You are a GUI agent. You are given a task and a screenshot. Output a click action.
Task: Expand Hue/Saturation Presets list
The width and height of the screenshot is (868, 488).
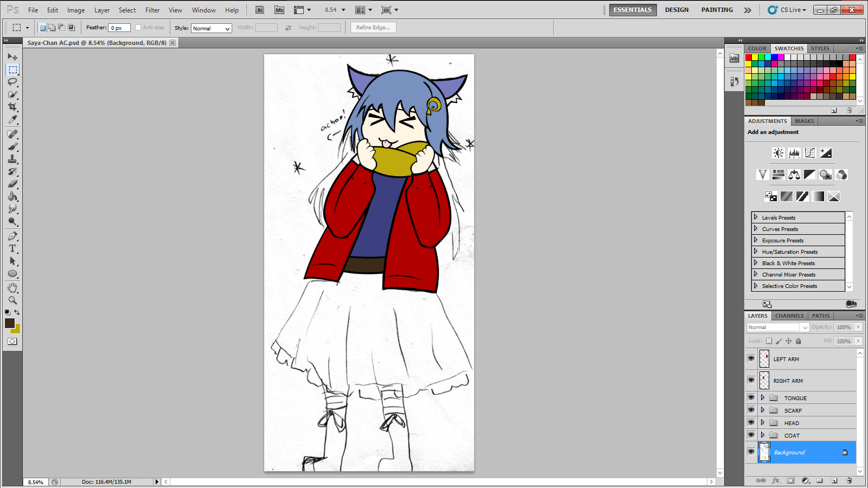pos(756,251)
